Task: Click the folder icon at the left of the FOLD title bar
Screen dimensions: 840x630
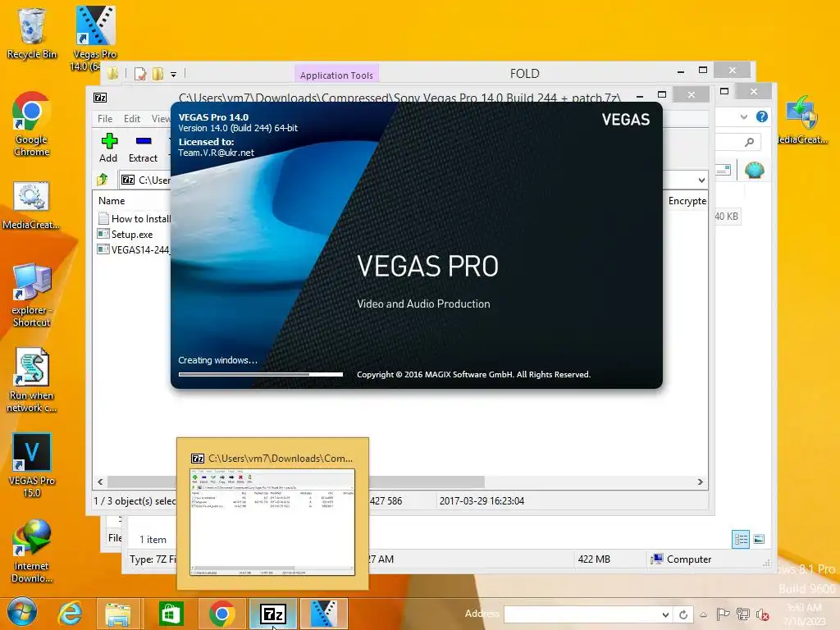Action: pyautogui.click(x=112, y=73)
